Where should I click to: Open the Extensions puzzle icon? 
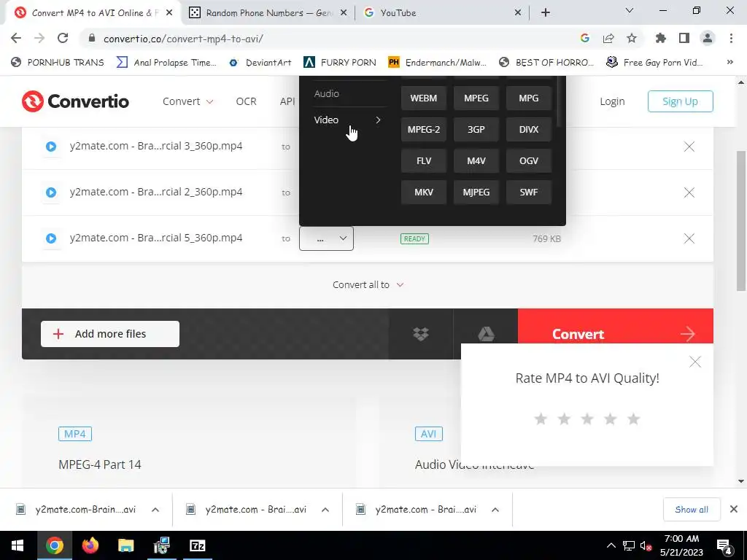click(661, 39)
